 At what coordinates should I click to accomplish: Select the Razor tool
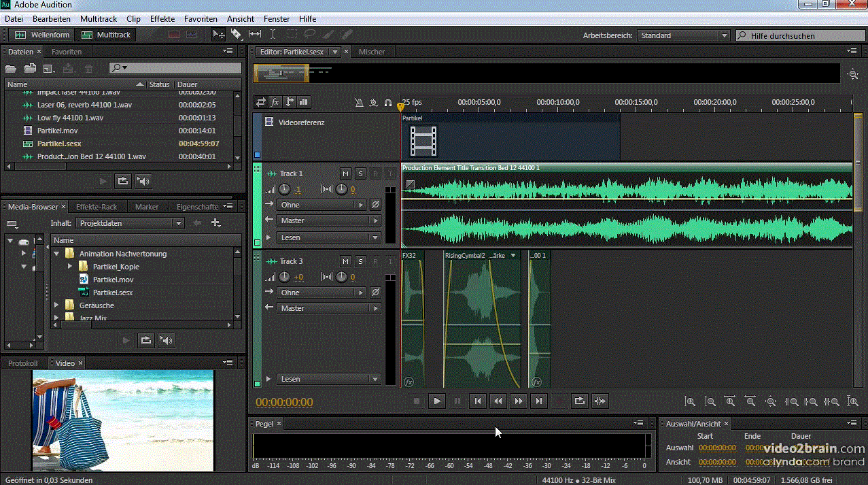pos(237,34)
